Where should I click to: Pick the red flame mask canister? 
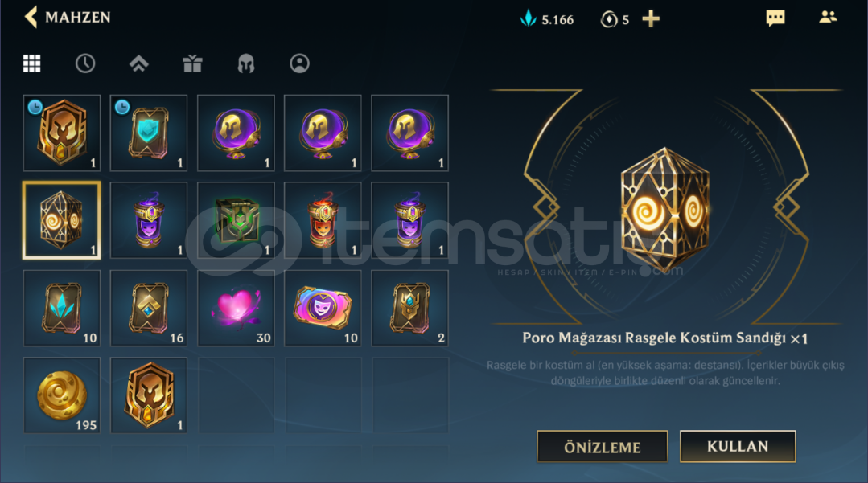[323, 220]
